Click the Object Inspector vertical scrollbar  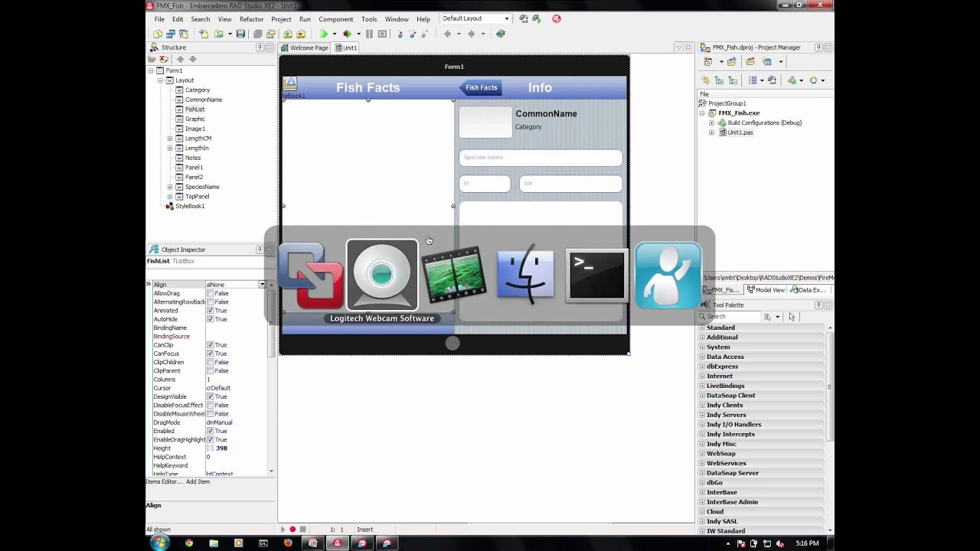pos(271,377)
